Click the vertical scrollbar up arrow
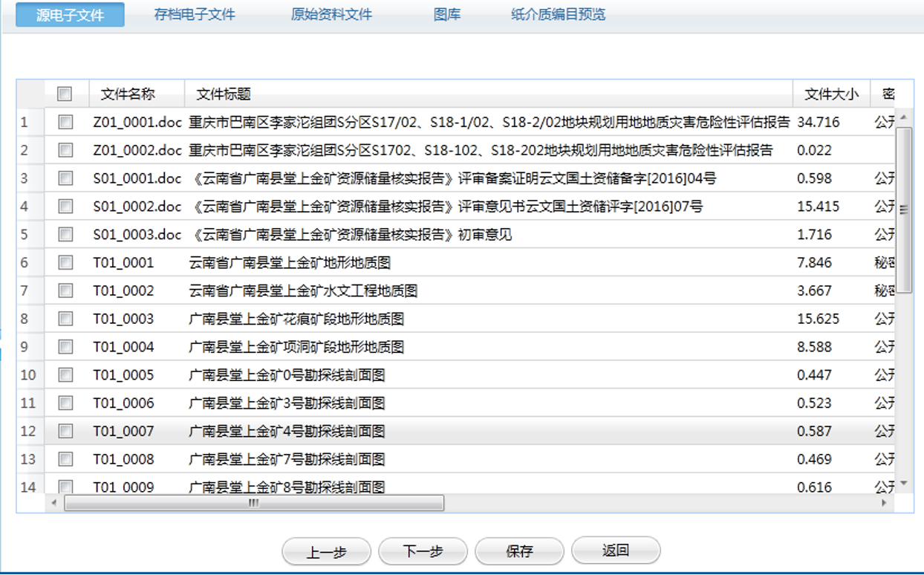Screen dimensions: 924x575 (904, 117)
